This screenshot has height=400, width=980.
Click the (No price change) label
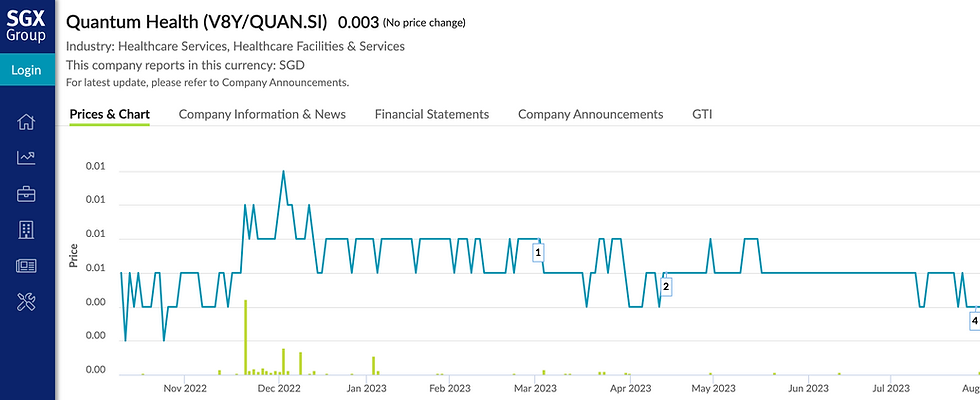(424, 23)
